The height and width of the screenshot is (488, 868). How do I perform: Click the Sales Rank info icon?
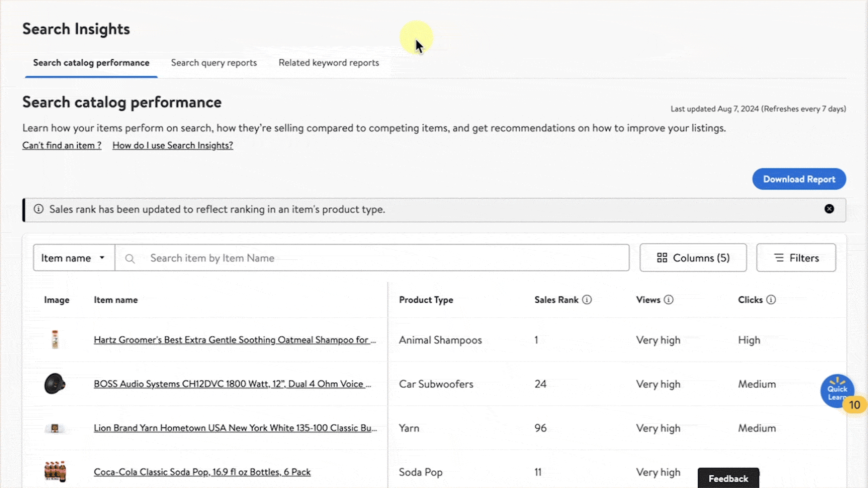click(x=587, y=300)
